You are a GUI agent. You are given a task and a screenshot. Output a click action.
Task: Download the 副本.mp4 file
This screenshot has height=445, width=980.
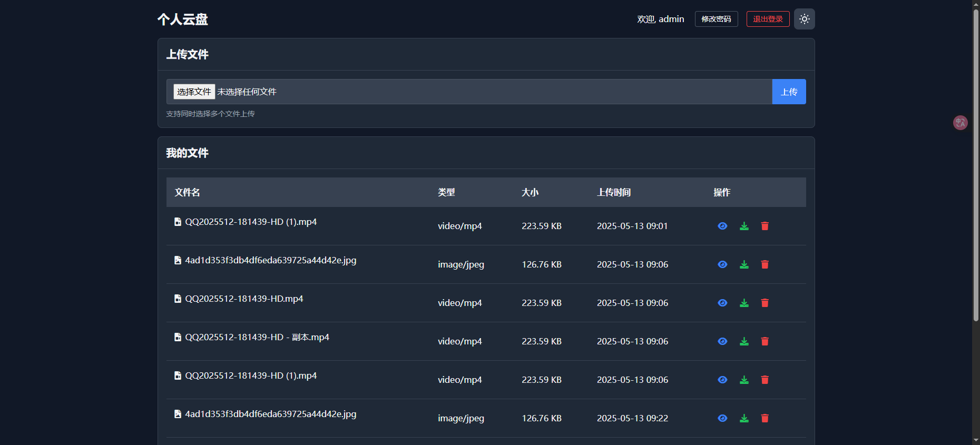(744, 341)
